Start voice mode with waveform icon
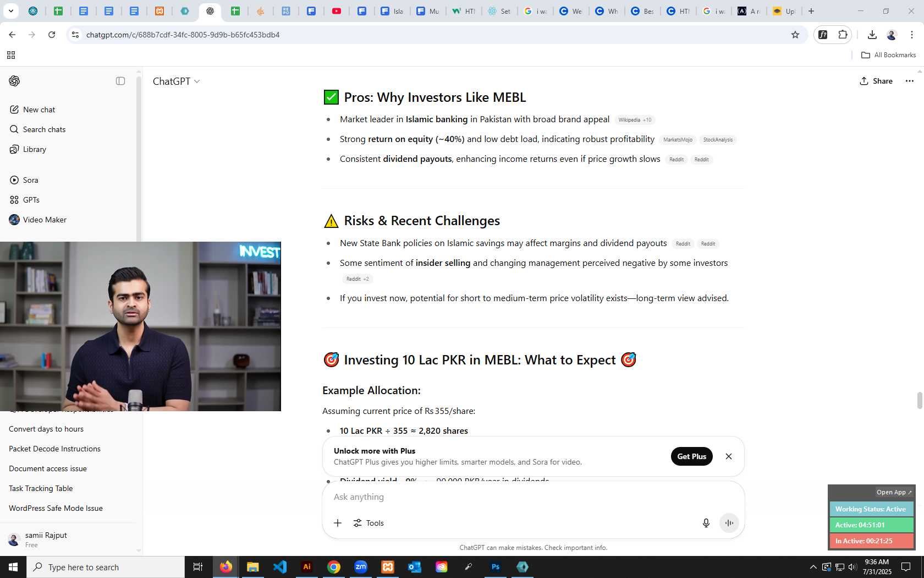This screenshot has height=578, width=924. [729, 523]
